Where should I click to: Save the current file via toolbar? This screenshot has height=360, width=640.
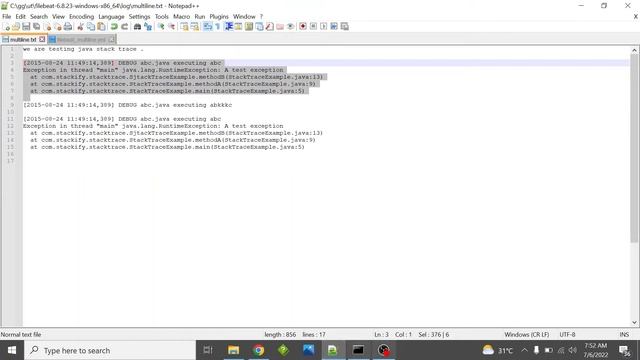point(26,27)
